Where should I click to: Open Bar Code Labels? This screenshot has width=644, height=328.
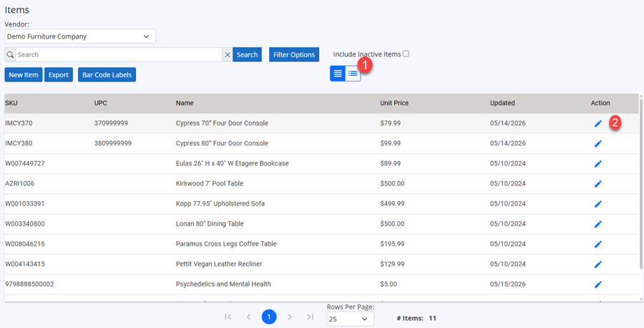click(x=107, y=74)
